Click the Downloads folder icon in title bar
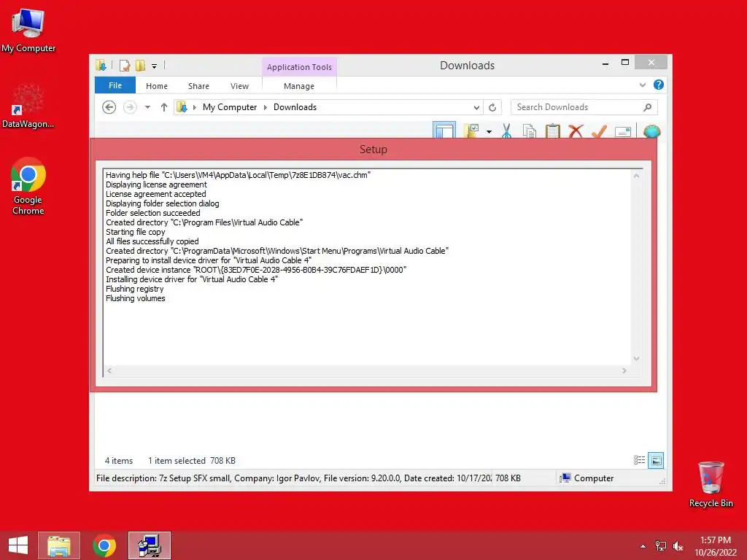 point(101,65)
